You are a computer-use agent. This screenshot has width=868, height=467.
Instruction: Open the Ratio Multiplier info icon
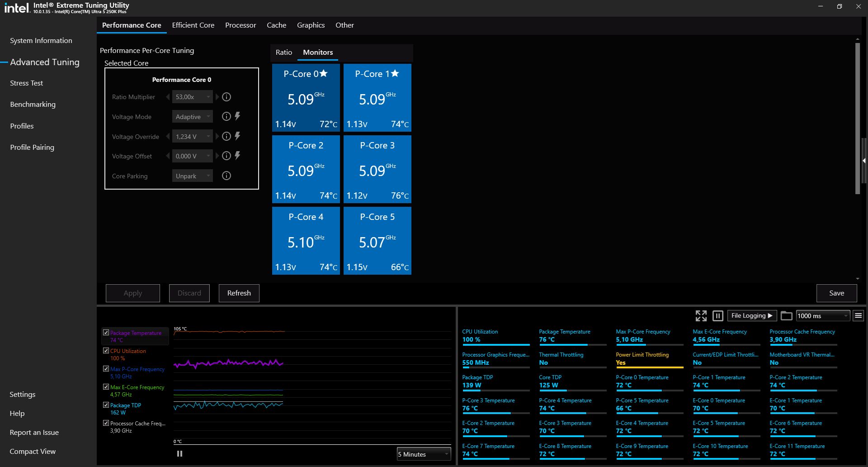coord(226,97)
